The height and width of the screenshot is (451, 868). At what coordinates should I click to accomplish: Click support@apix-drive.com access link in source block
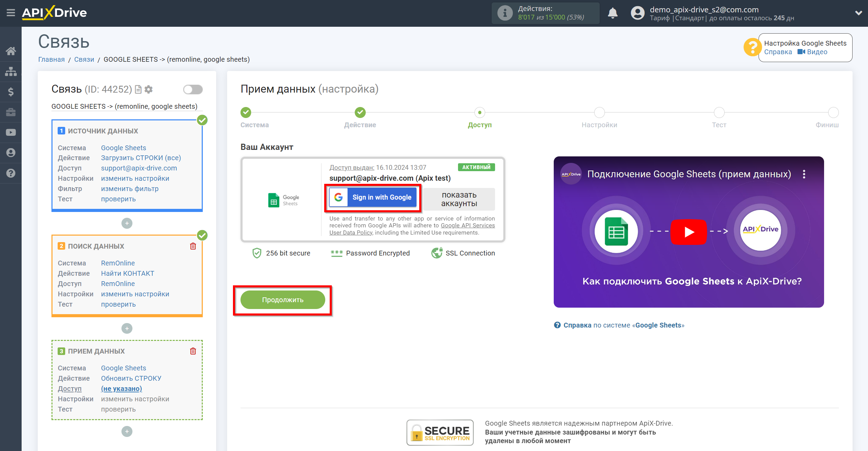[x=139, y=168]
